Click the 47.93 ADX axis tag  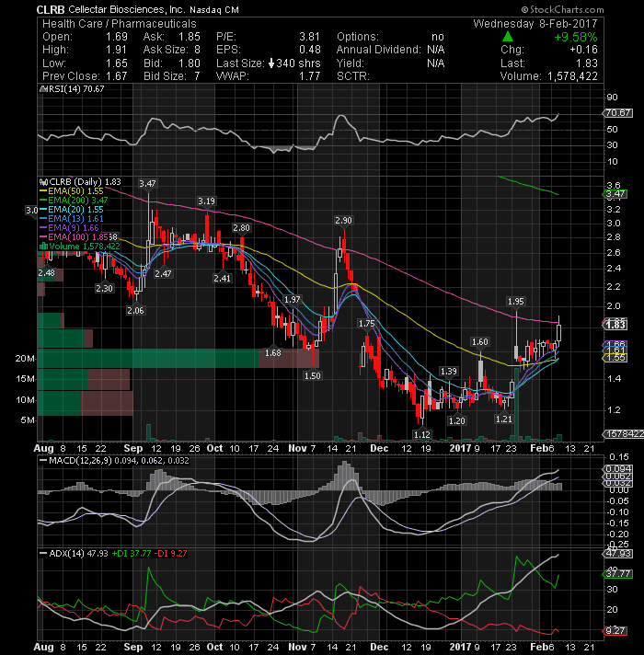tap(618, 554)
